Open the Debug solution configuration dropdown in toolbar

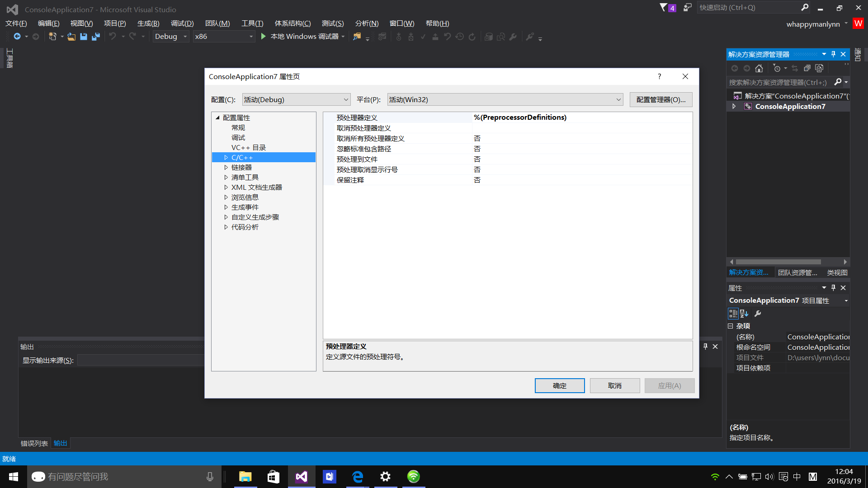(x=170, y=37)
